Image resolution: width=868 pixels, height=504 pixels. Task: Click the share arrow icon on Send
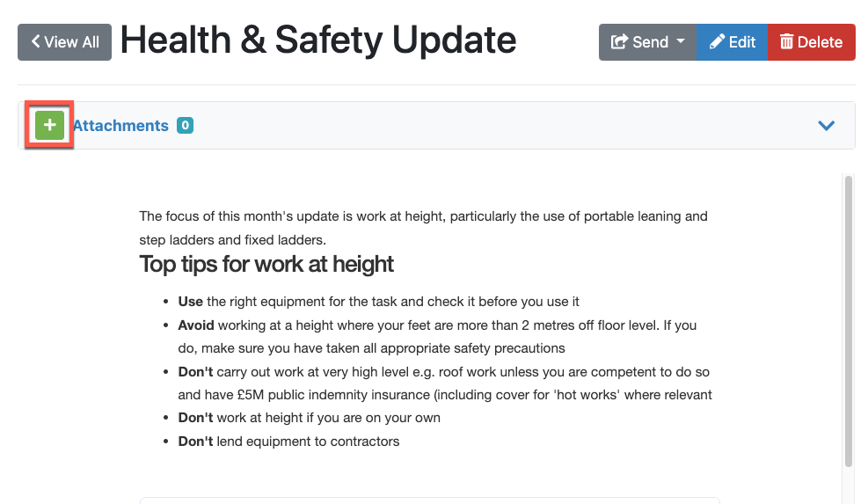619,42
